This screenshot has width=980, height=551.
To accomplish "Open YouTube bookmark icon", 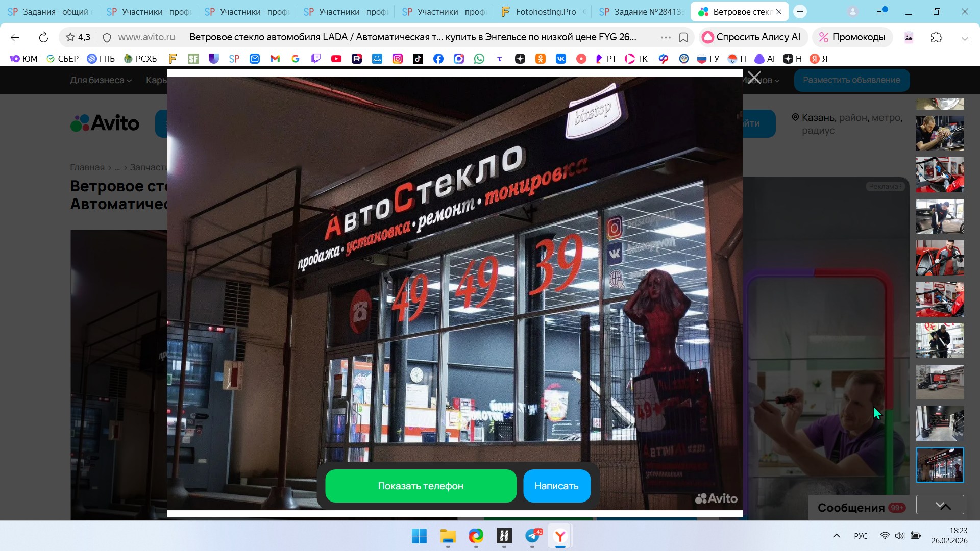I will point(336,59).
